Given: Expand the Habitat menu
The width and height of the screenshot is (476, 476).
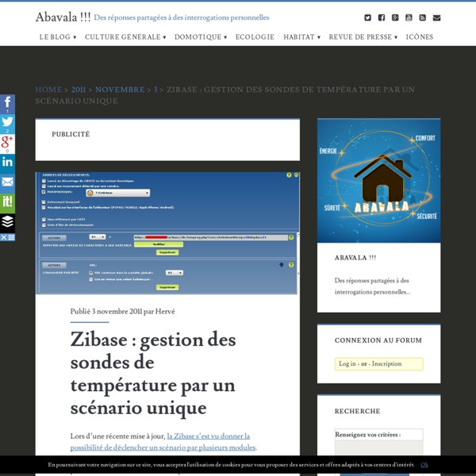Looking at the screenshot, I should point(301,37).
